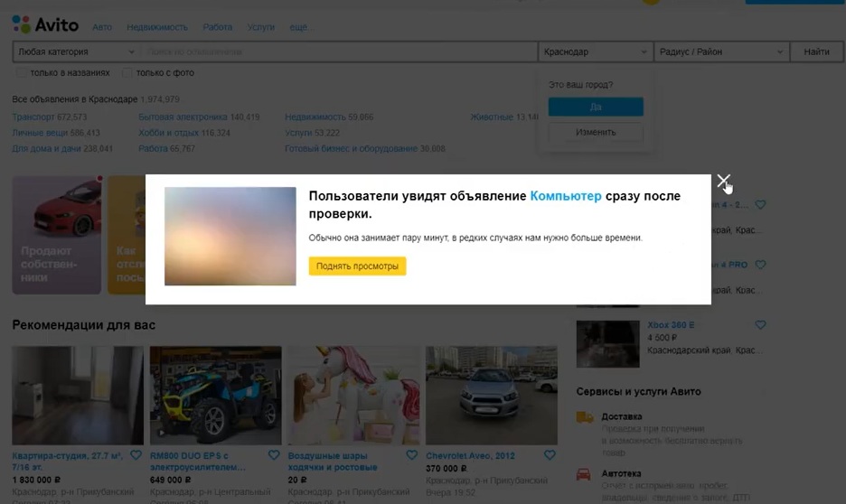Open the Авто menu
The width and height of the screenshot is (846, 504).
tap(102, 27)
